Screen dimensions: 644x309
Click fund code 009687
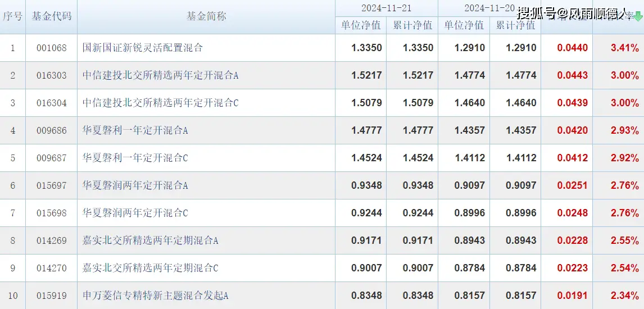(x=51, y=158)
